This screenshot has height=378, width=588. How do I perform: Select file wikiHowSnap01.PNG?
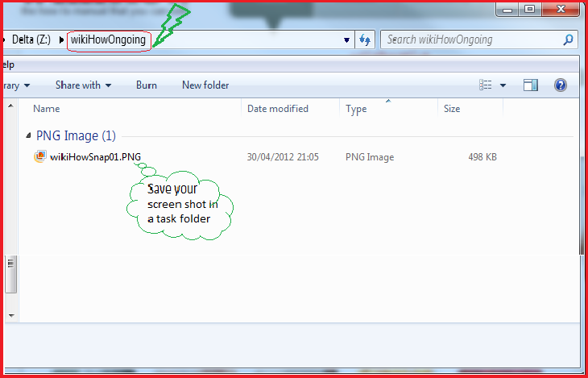pos(96,156)
